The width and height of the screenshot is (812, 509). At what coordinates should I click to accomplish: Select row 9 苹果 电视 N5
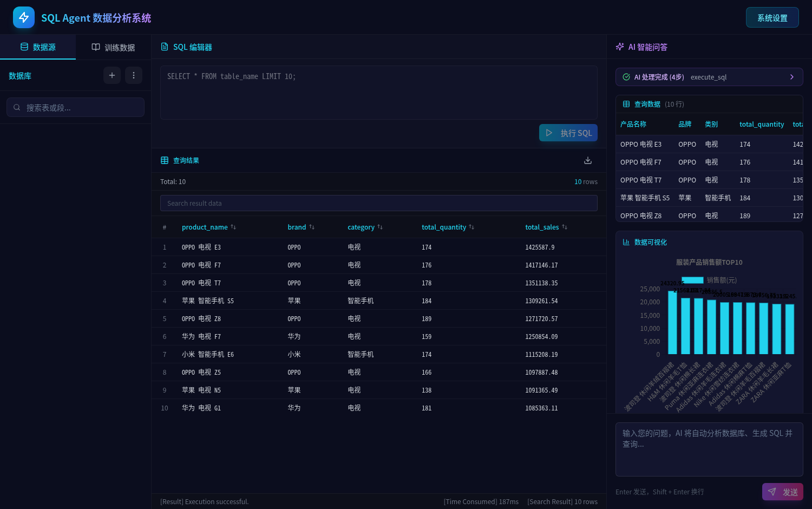click(x=379, y=390)
